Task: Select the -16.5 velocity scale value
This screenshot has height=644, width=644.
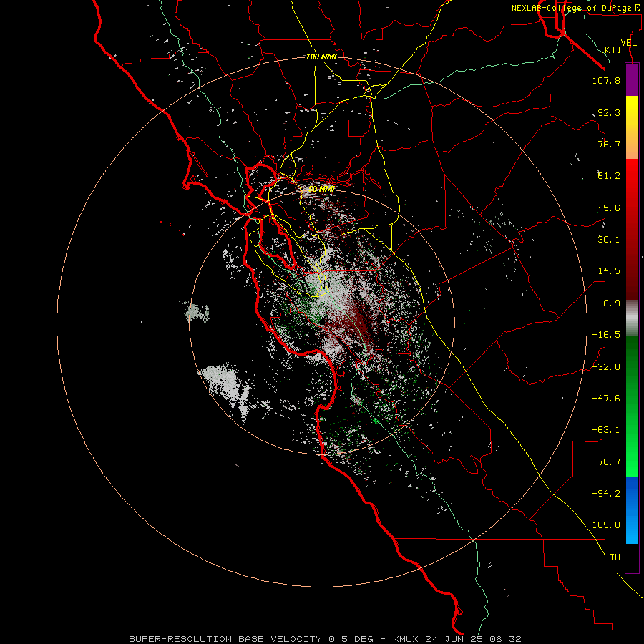Action: click(x=606, y=335)
